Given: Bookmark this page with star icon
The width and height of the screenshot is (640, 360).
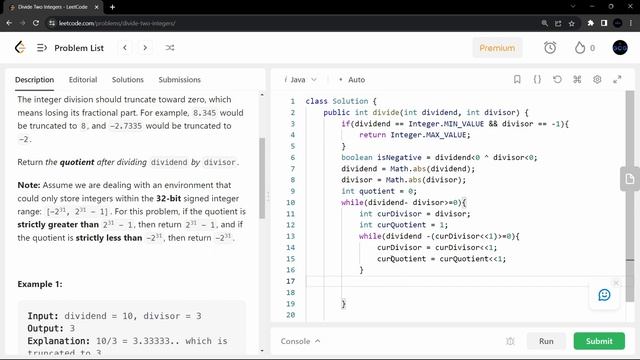Looking at the screenshot, I should tap(571, 23).
